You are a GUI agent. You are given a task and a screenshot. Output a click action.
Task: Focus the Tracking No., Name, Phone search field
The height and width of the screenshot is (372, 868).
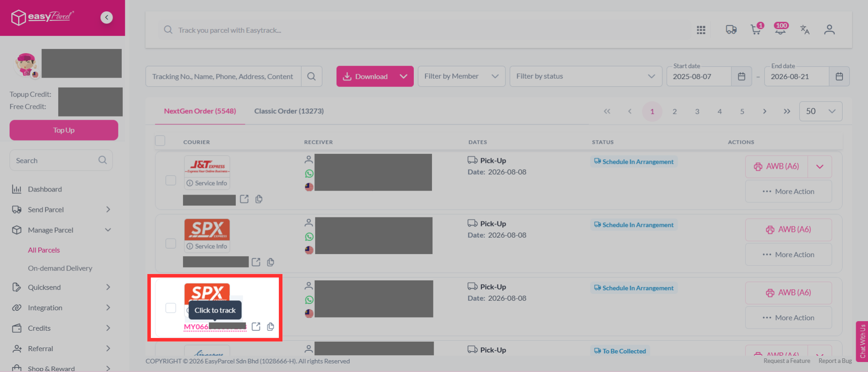(x=223, y=76)
